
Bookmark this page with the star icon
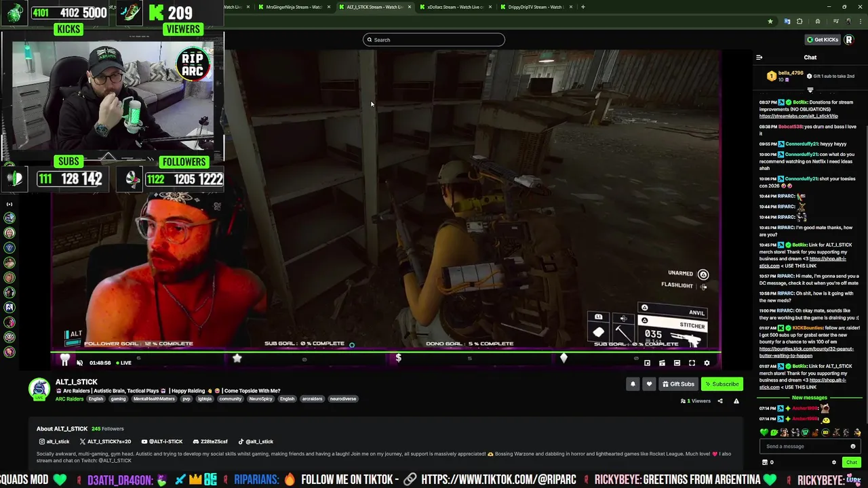[770, 21]
